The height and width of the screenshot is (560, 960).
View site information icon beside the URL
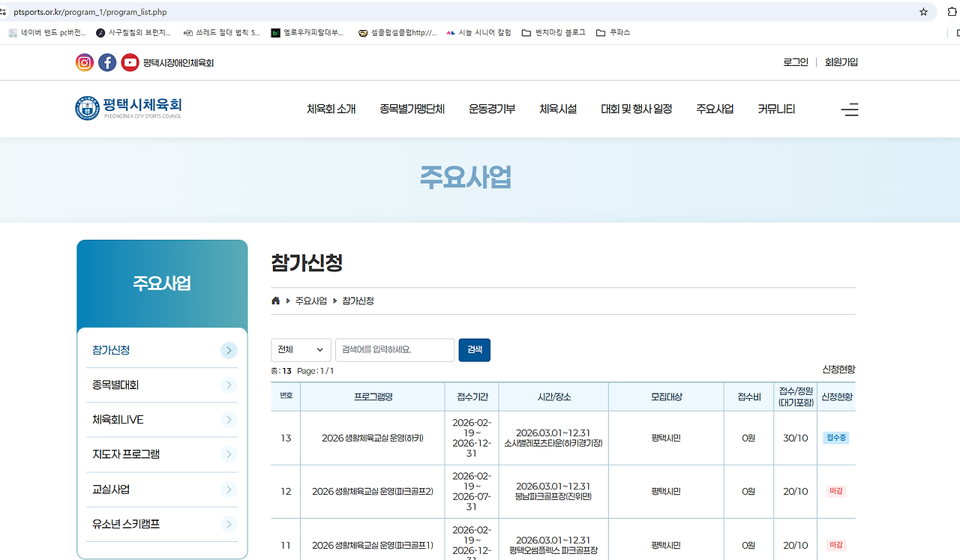pos(4,12)
